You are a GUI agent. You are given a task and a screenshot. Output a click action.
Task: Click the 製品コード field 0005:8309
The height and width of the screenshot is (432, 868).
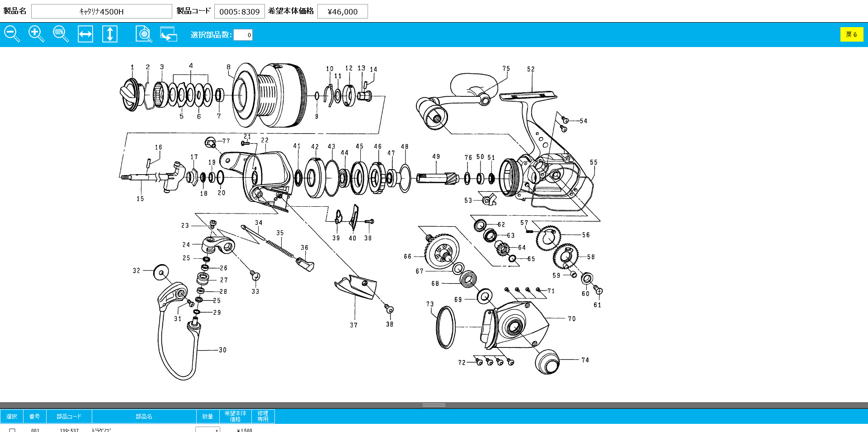pos(239,11)
